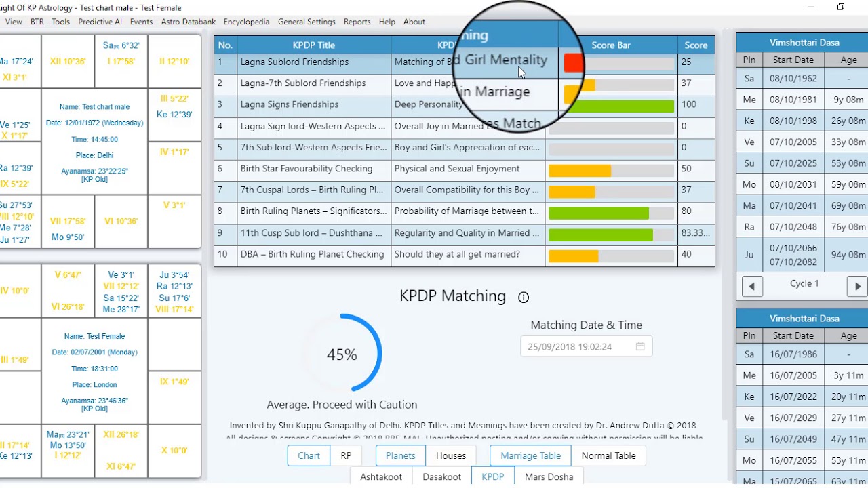Viewport: 868px width, 488px height.
Task: Select the Birth Star Favourability Checking row
Action: coord(307,169)
